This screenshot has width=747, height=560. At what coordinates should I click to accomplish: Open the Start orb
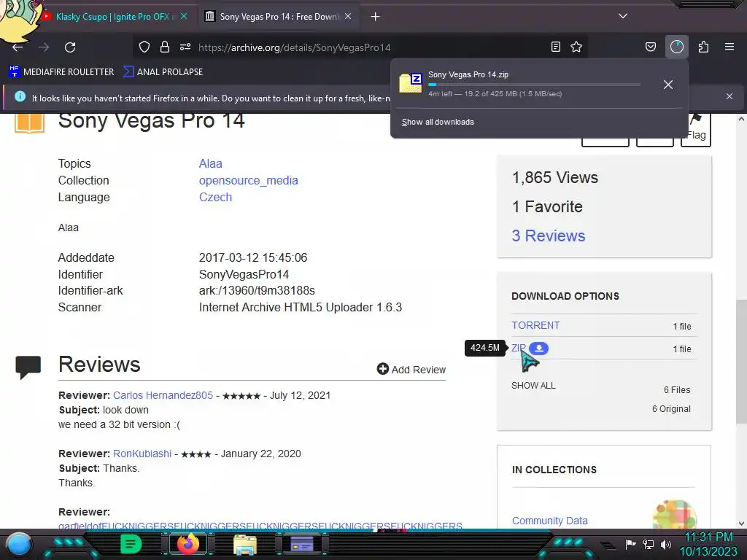coord(18,545)
